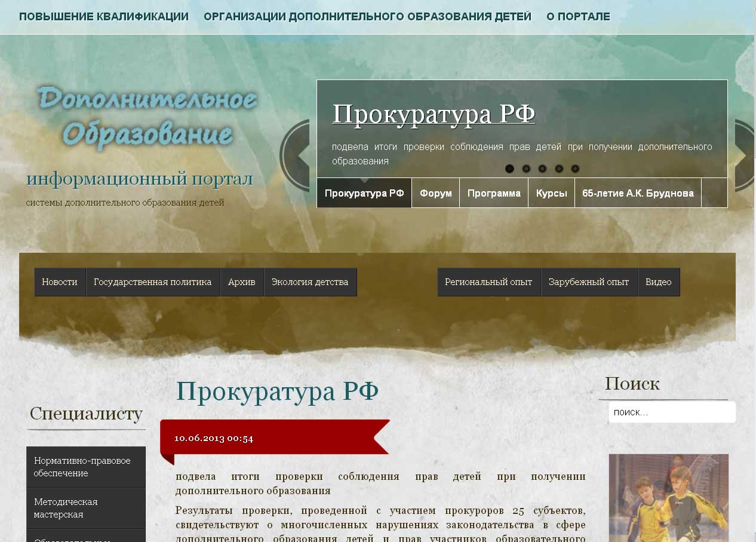Open Экология детства section
Screen dimensions: 756x542
click(310, 282)
